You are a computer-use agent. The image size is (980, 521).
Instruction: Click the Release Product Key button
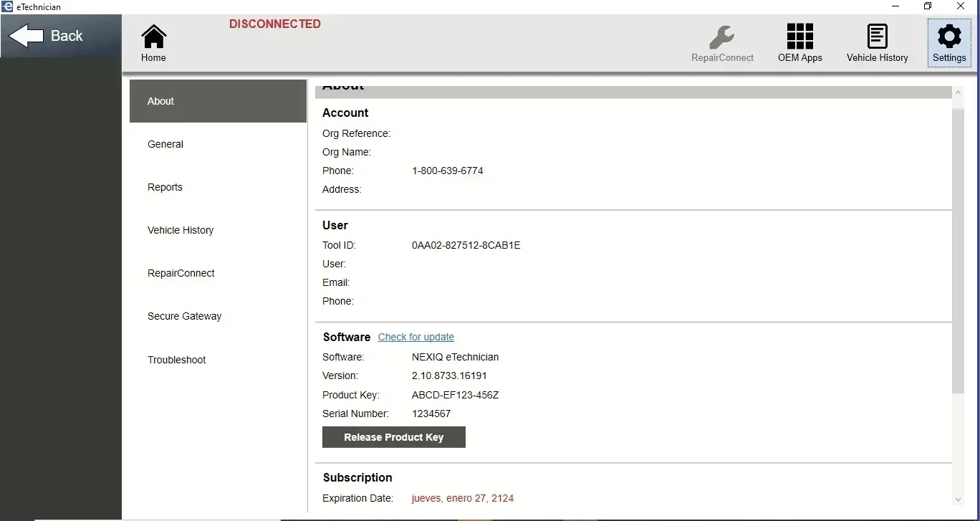click(394, 437)
